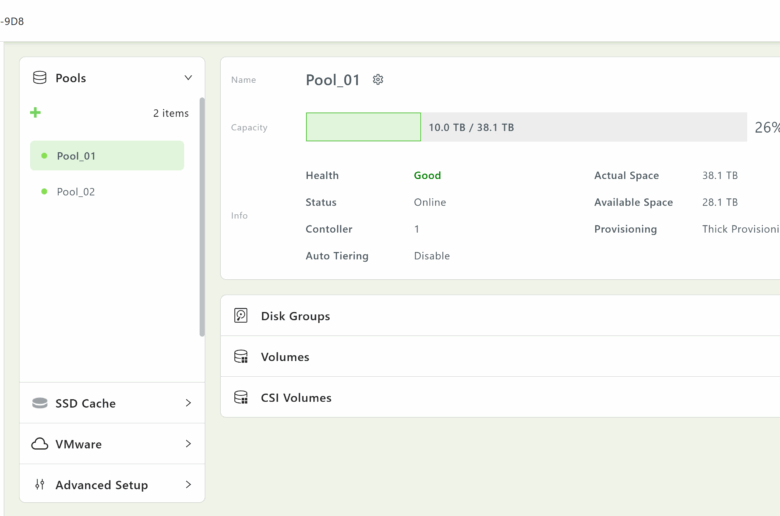
Task: Expand the SSD Cache section arrow
Action: tap(188, 403)
